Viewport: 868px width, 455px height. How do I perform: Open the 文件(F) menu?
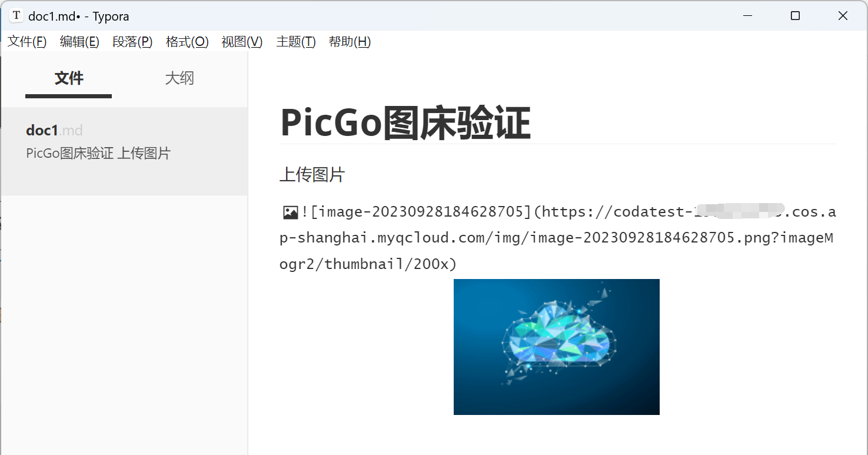27,42
